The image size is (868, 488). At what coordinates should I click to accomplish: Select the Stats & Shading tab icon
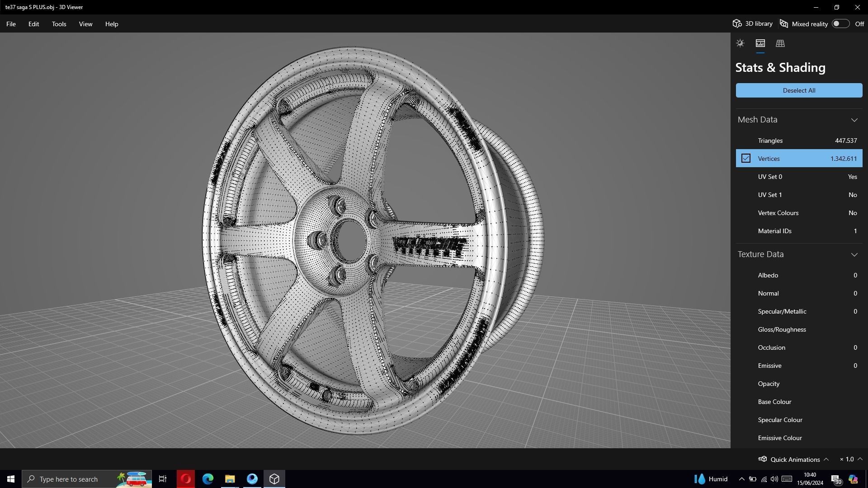[760, 43]
